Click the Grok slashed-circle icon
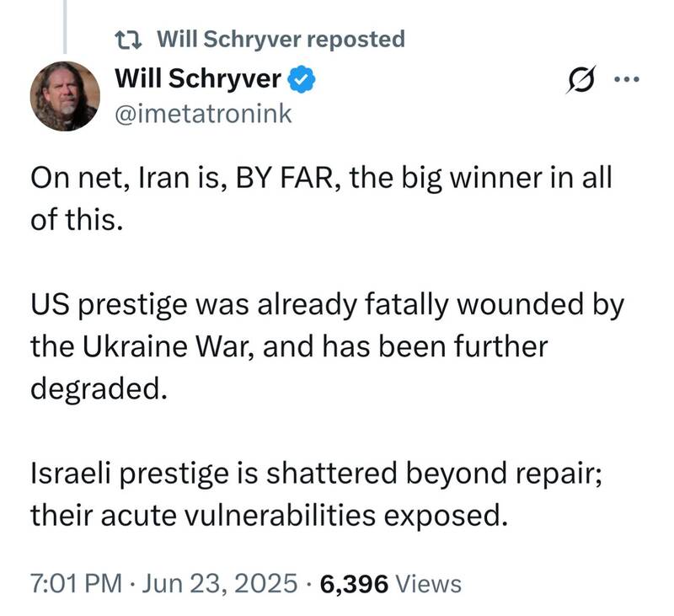This screenshot has width=674, height=616. coord(580,81)
